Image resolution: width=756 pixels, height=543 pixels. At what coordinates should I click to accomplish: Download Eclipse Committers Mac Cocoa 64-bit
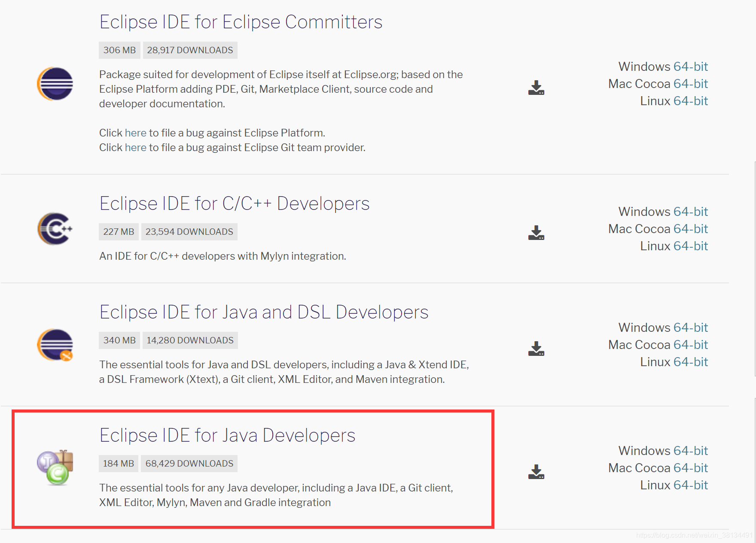[691, 84]
